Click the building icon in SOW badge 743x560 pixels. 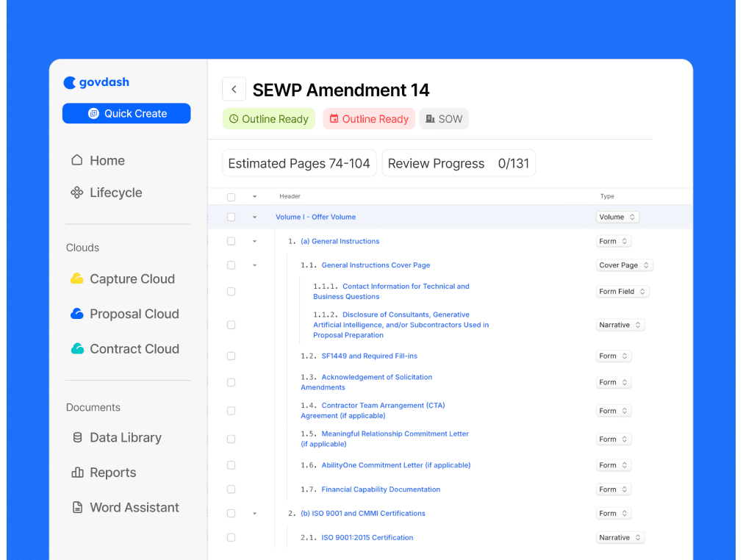point(430,119)
